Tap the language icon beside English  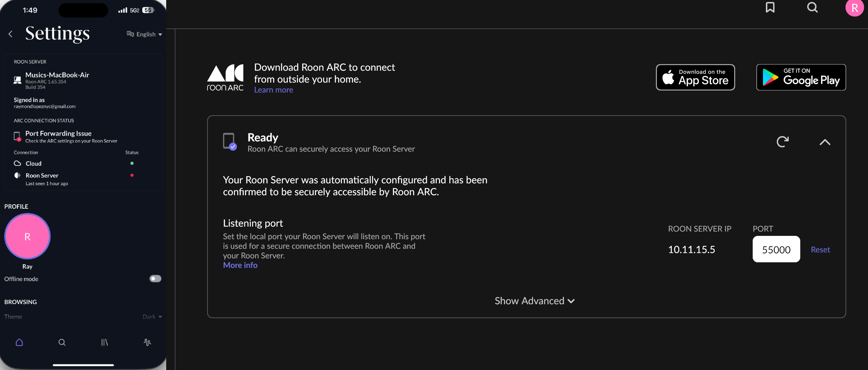[x=130, y=34]
